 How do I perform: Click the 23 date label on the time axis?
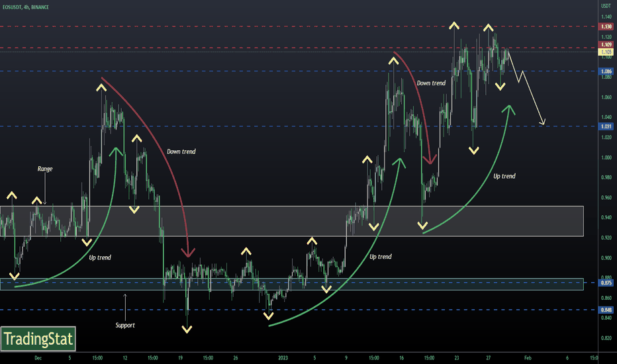(x=456, y=358)
